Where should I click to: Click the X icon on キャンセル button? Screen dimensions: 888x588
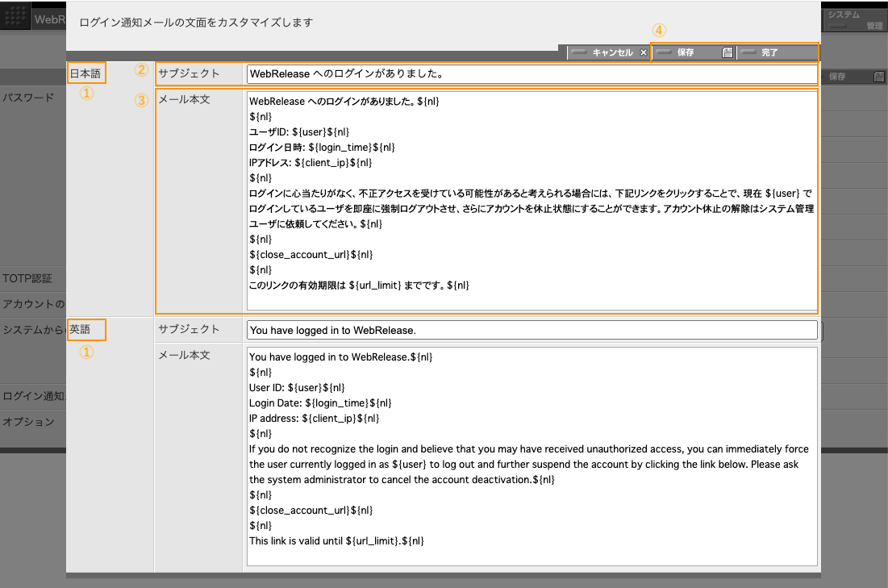pyautogui.click(x=643, y=52)
